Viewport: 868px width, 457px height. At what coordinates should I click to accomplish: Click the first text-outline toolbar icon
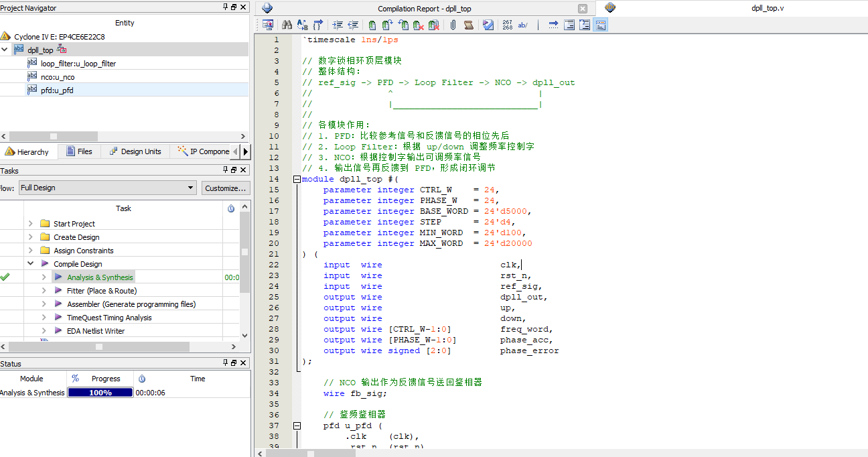click(x=569, y=25)
